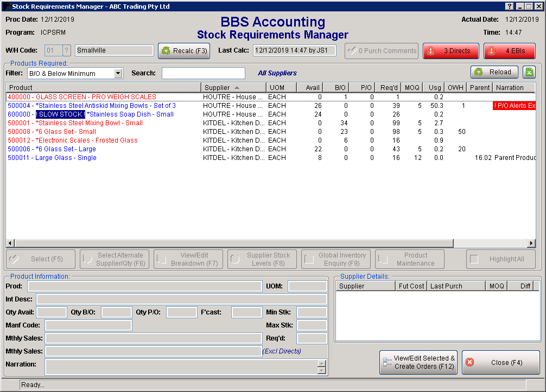Open the window Help question mark button

point(509,6)
